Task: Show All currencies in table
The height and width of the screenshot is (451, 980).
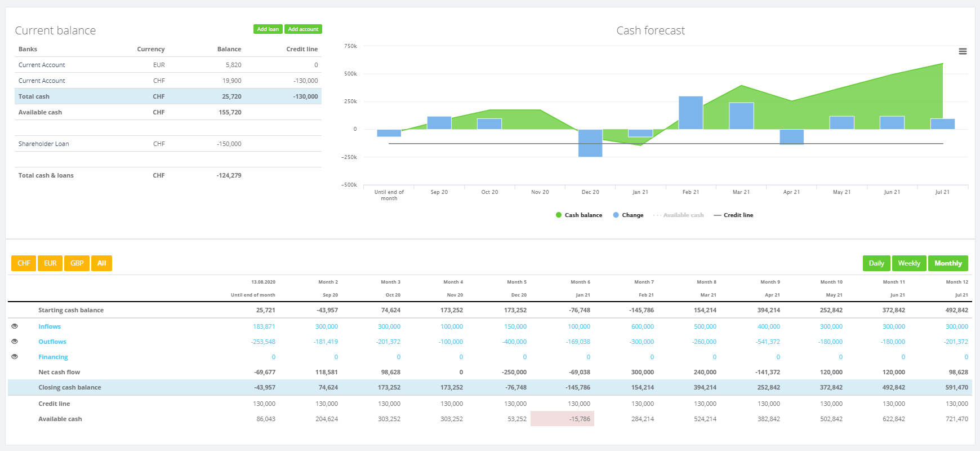Action: pyautogui.click(x=101, y=263)
